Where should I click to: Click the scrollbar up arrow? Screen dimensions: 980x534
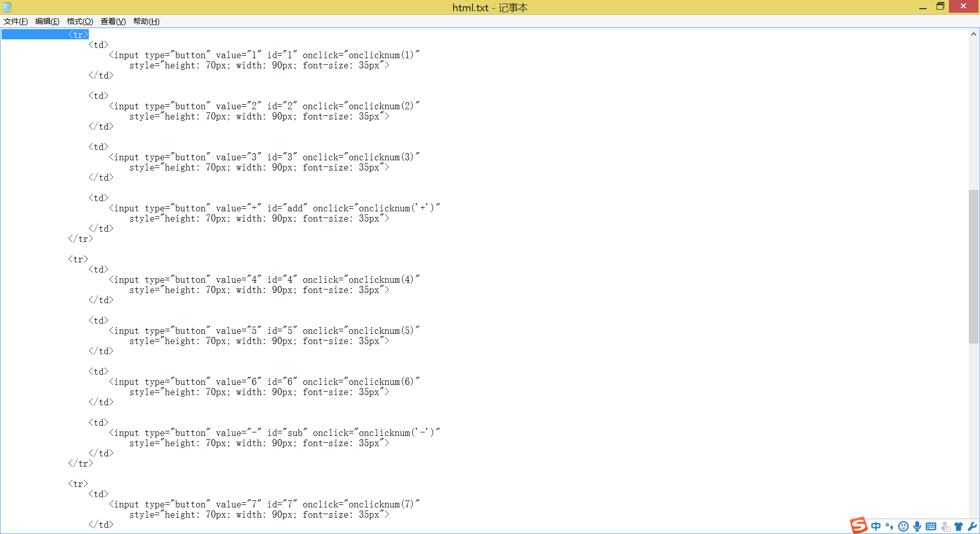tap(973, 34)
